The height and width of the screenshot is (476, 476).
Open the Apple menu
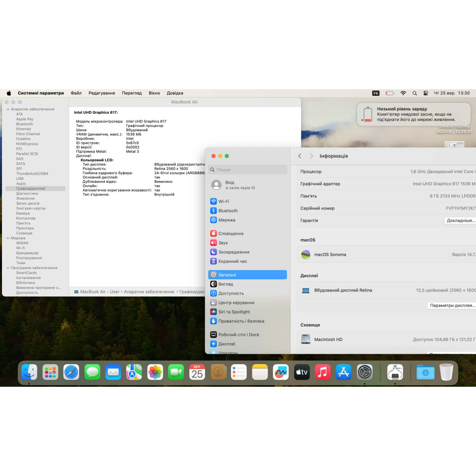9,93
